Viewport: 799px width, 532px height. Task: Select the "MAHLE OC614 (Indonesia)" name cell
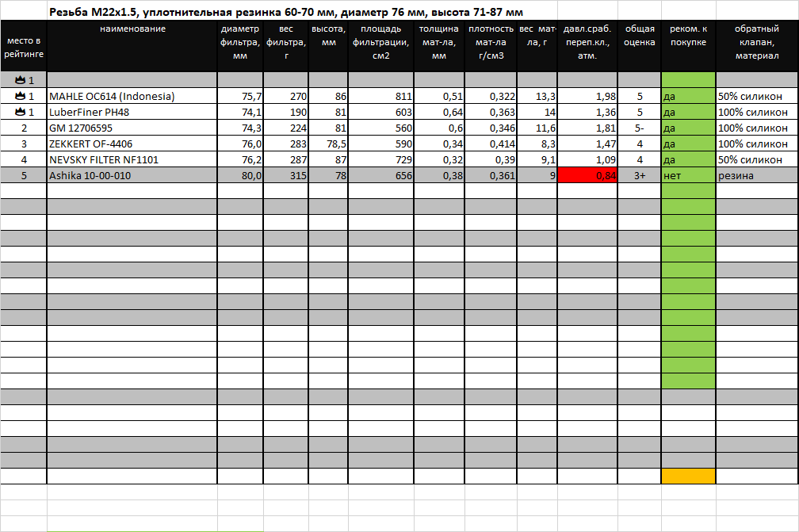132,96
